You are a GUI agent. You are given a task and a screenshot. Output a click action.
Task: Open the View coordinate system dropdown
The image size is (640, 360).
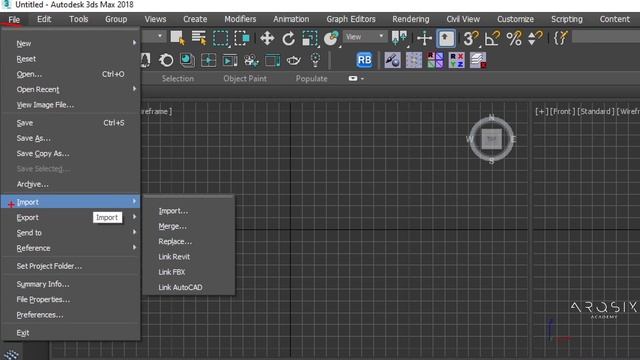(365, 37)
